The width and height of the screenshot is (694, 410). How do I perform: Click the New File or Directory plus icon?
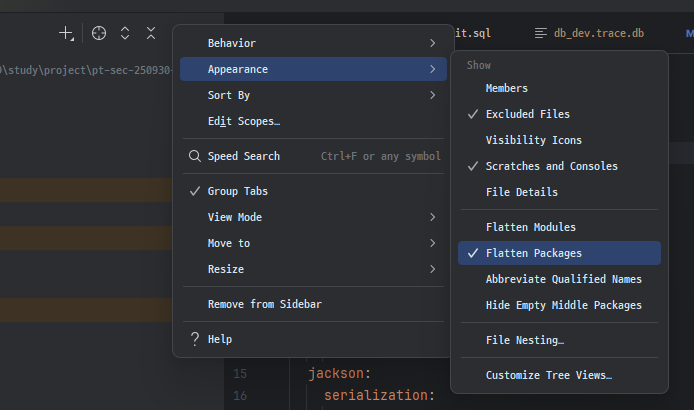click(66, 33)
